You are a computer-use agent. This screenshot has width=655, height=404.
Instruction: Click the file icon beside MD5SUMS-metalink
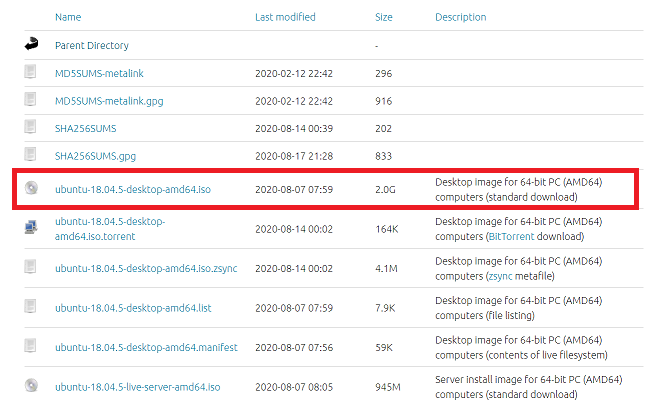pos(30,71)
